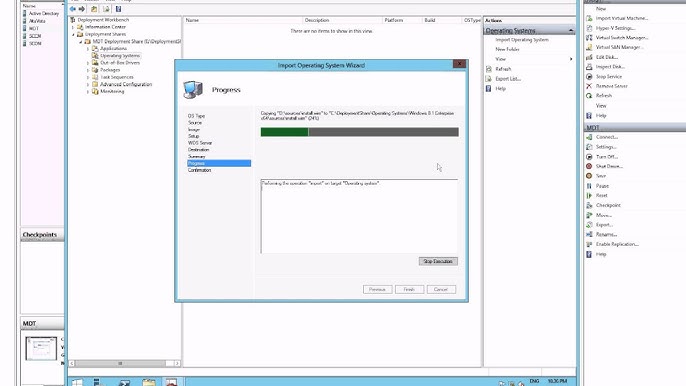Click Import Virtual Machine icon in Hyper-V actions
The width and height of the screenshot is (686, 386).
[589, 18]
